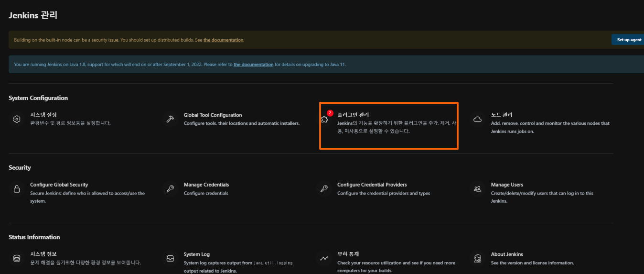This screenshot has width=644, height=274.
Task: Click the padlock icon for Configure Global Security
Action: [17, 189]
